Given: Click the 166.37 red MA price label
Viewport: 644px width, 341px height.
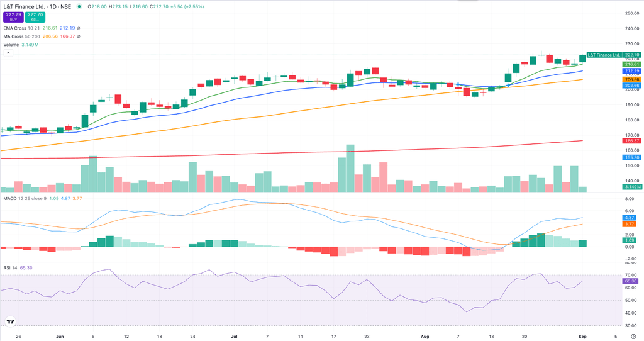Looking at the screenshot, I should point(632,141).
